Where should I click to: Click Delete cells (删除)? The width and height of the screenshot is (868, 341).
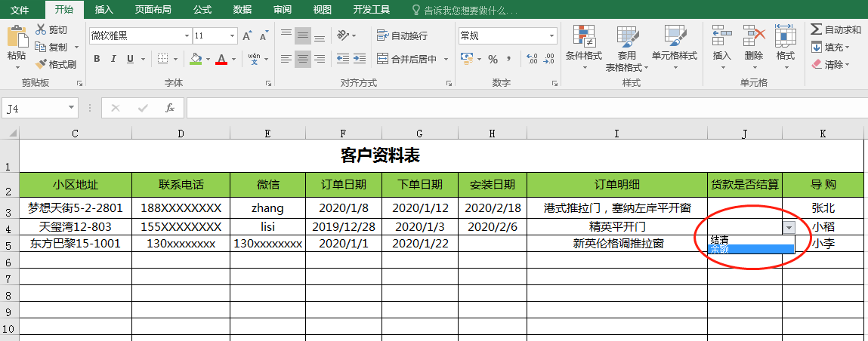(x=753, y=48)
